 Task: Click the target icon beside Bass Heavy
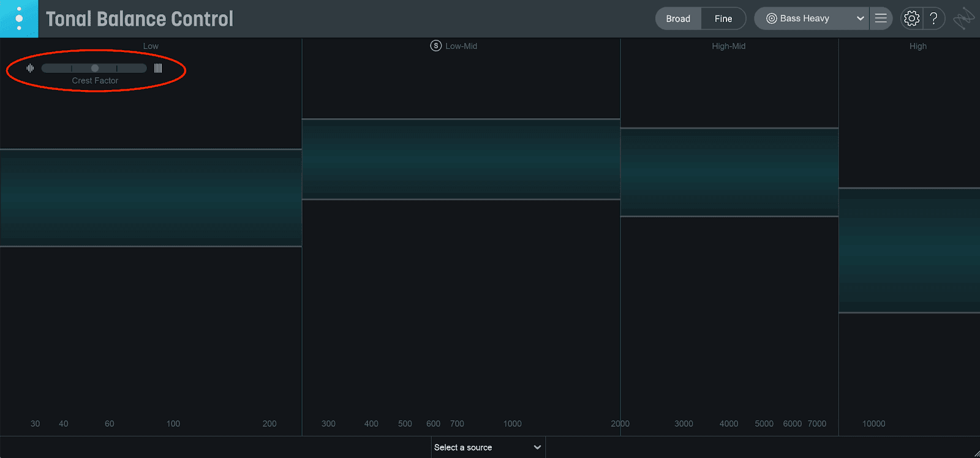771,18
